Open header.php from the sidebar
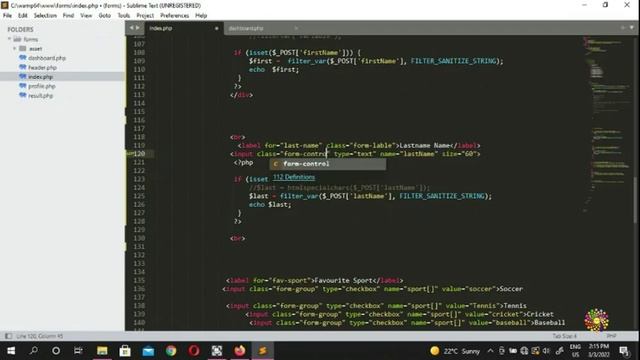This screenshot has width=640, height=360. coord(42,67)
